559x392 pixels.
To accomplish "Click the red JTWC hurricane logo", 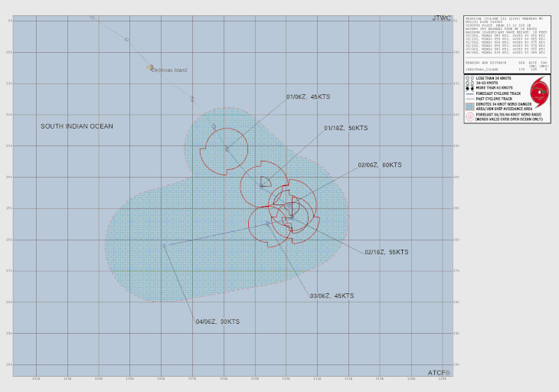I will [539, 92].
